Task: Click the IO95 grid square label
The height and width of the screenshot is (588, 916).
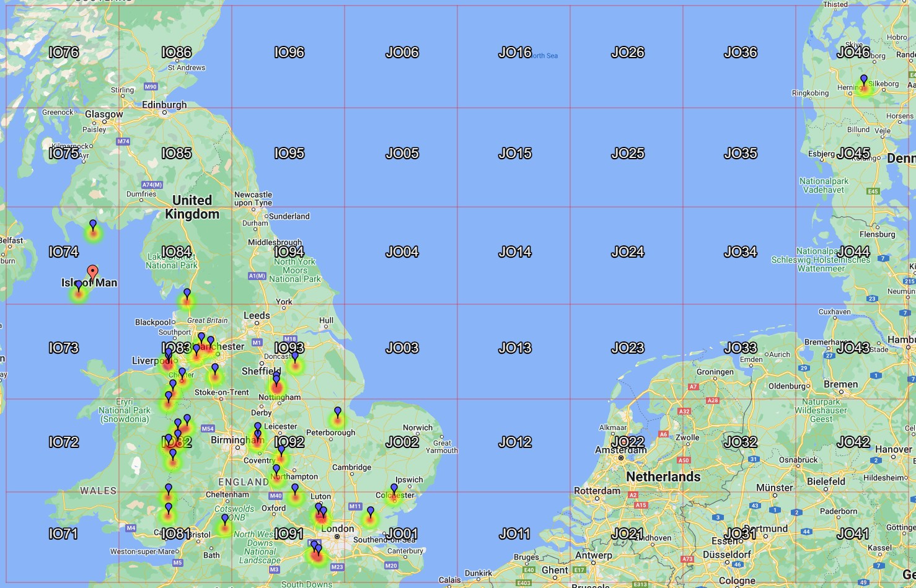Action: click(x=289, y=153)
